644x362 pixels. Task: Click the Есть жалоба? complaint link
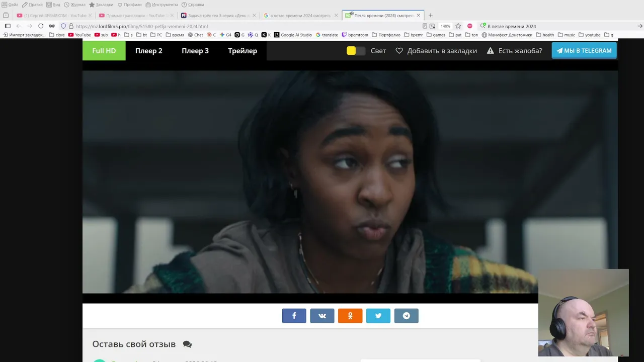[514, 51]
